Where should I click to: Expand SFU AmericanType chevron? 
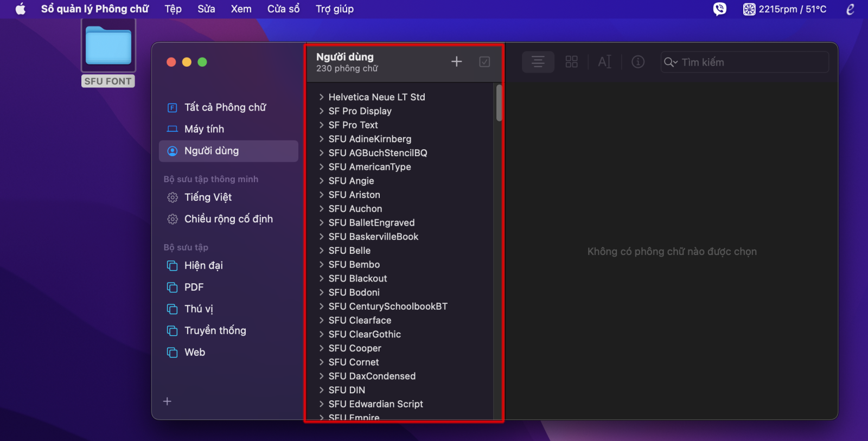pyautogui.click(x=321, y=167)
